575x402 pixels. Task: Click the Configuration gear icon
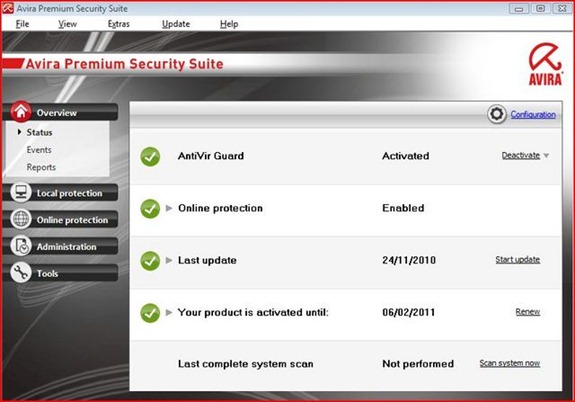(497, 114)
